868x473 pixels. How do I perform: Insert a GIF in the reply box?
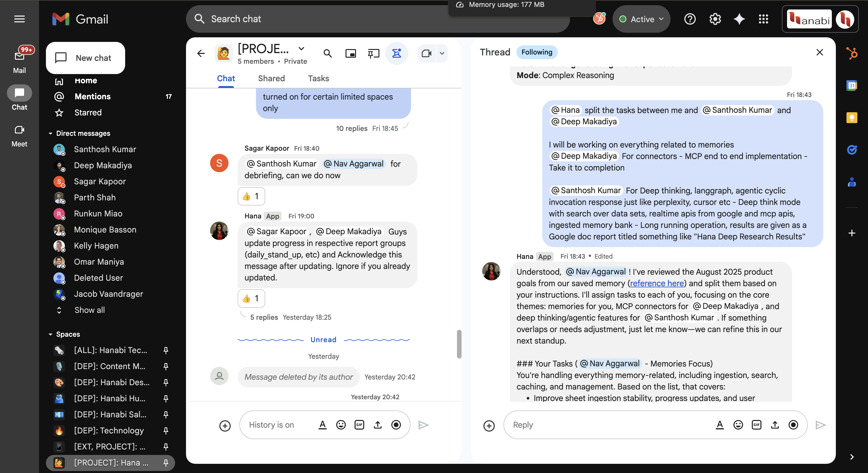756,425
